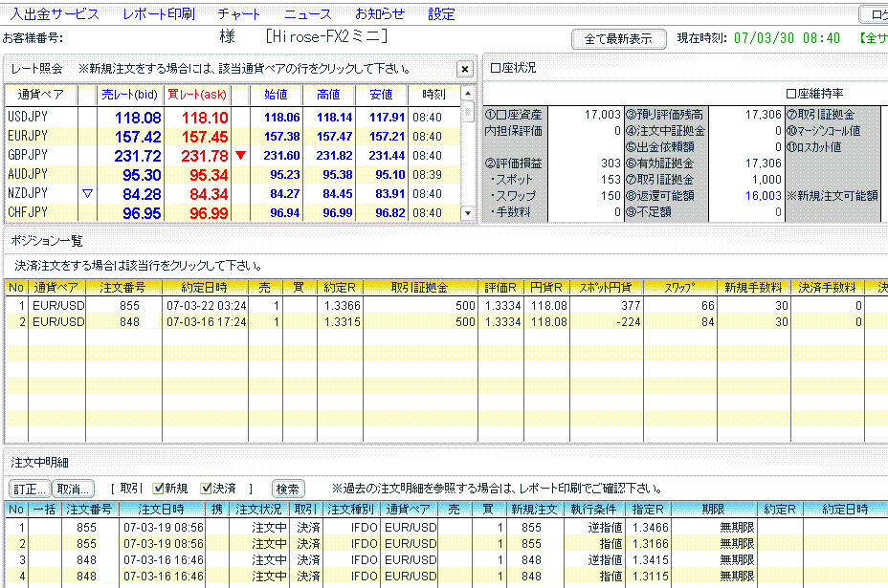Open the 入出金サービス menu
The width and height of the screenshot is (888, 588).
[x=55, y=14]
